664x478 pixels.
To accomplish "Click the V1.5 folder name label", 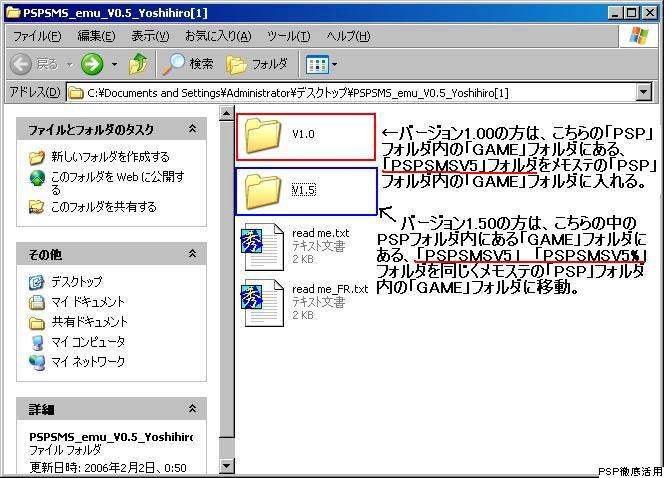I will click(304, 190).
